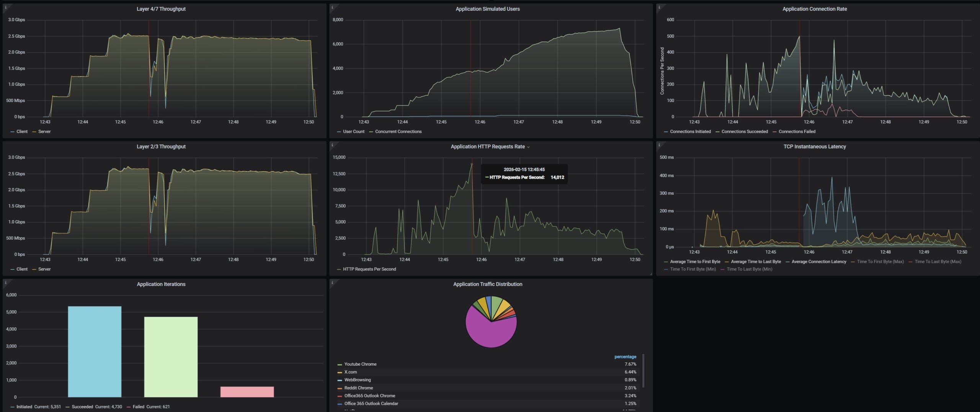Select the Office 365 Outlook Calendar legend row
980x412 pixels.
click(x=371, y=404)
